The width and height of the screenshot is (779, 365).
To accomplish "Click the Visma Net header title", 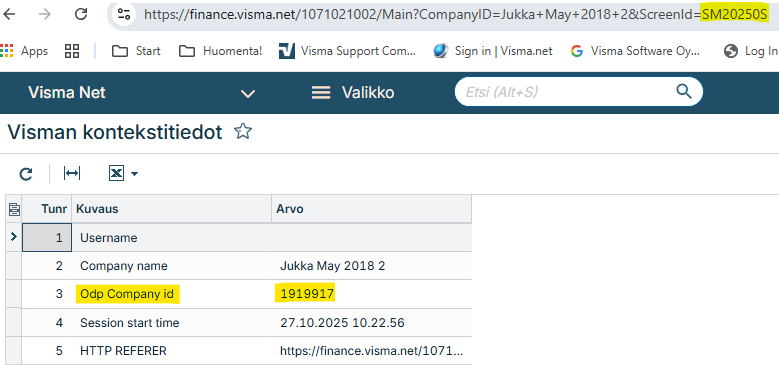I will coord(67,92).
